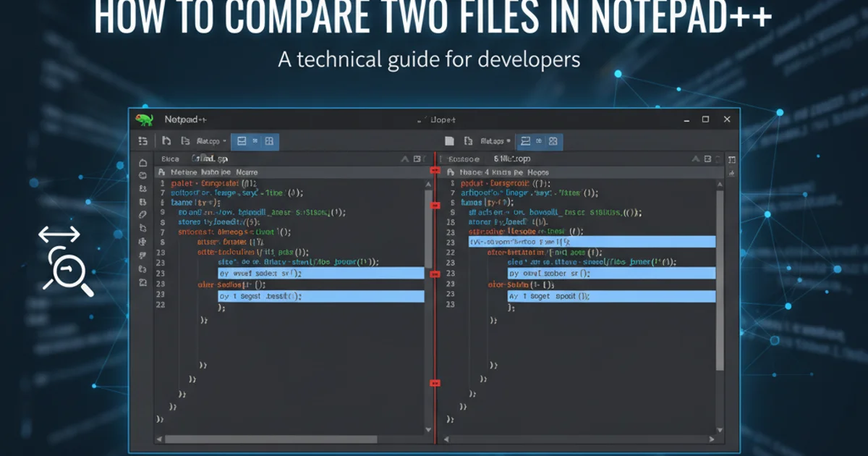Click the home icon atop left sidebar
868x456 pixels.
142,161
